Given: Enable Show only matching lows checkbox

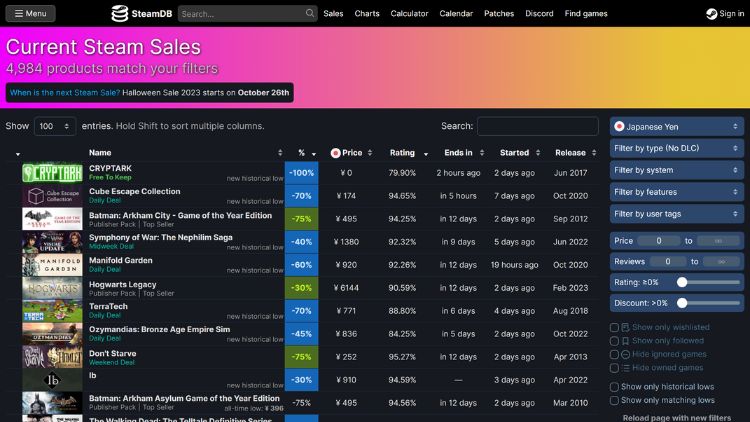Looking at the screenshot, I should pyautogui.click(x=615, y=400).
